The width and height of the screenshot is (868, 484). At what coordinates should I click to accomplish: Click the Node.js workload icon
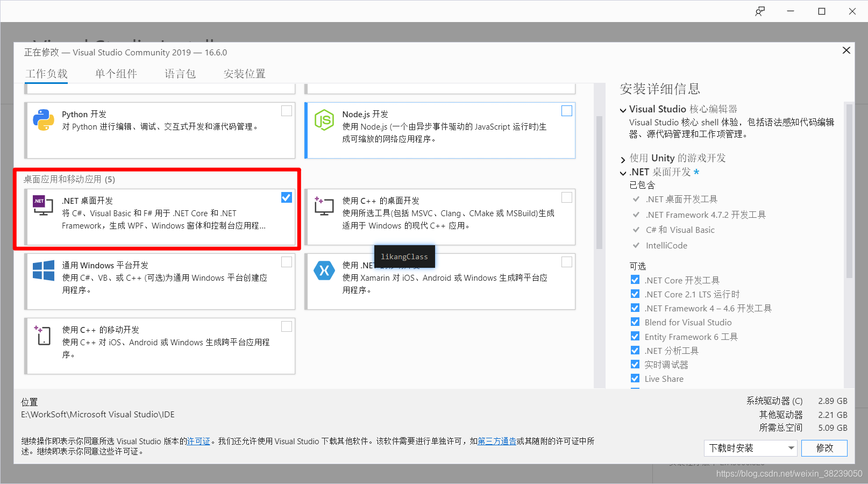(x=324, y=120)
